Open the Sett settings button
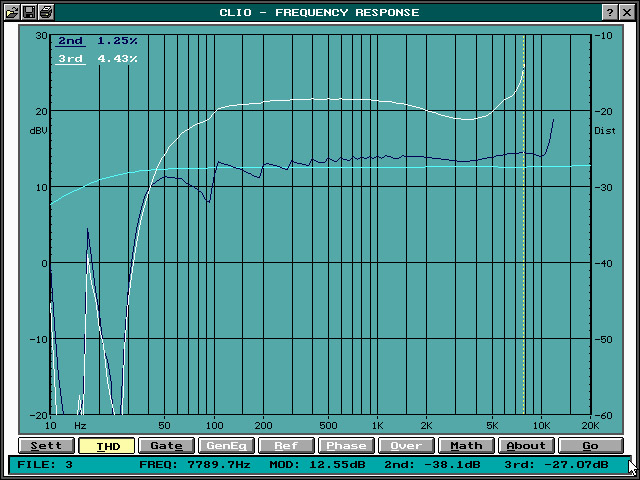Image resolution: width=640 pixels, height=480 pixels. click(46, 446)
